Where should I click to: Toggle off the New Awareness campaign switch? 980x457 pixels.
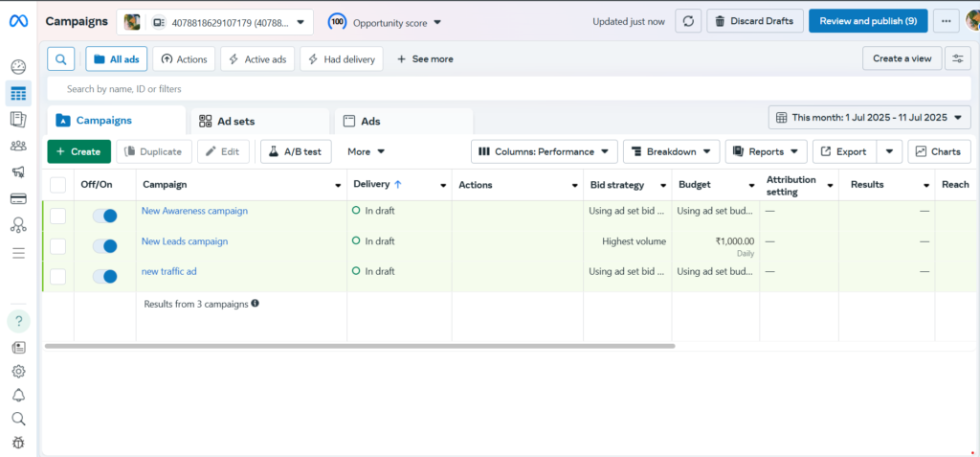tap(104, 217)
